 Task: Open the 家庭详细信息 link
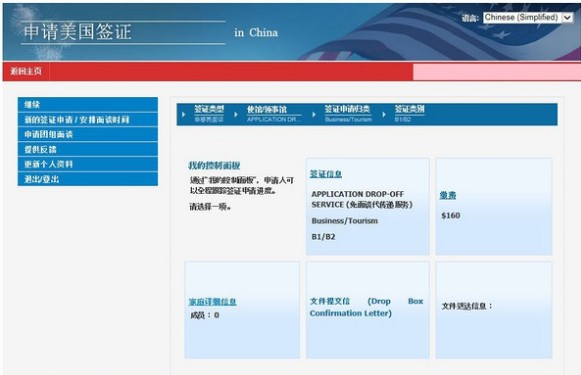(212, 302)
